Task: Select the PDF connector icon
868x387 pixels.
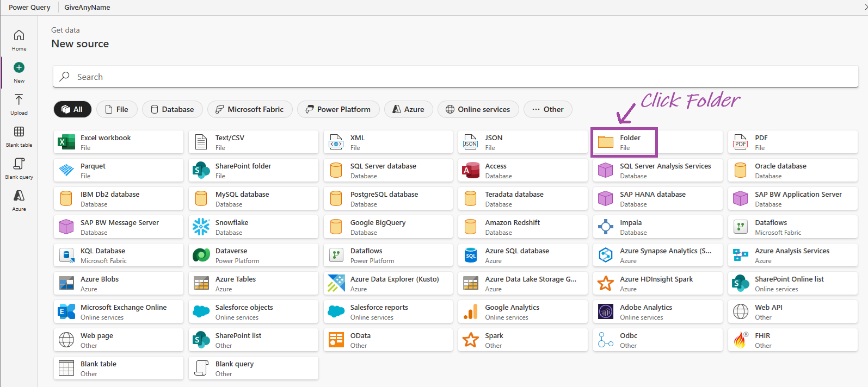Action: [741, 142]
